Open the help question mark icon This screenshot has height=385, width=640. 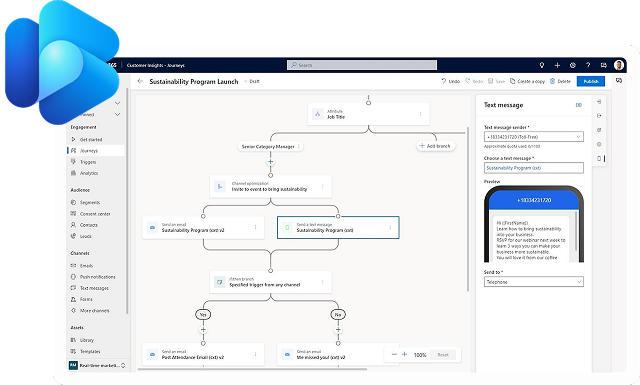[x=588, y=65]
